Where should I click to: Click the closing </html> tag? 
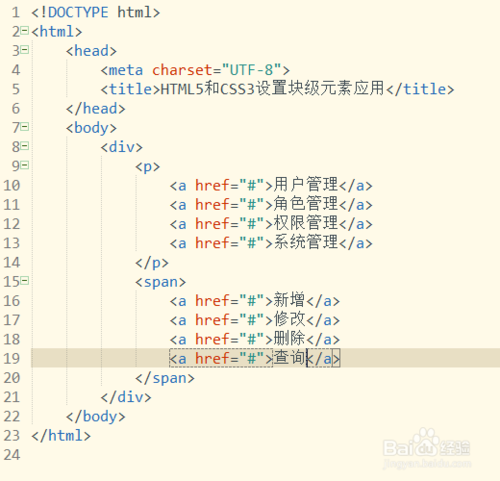coord(61,436)
